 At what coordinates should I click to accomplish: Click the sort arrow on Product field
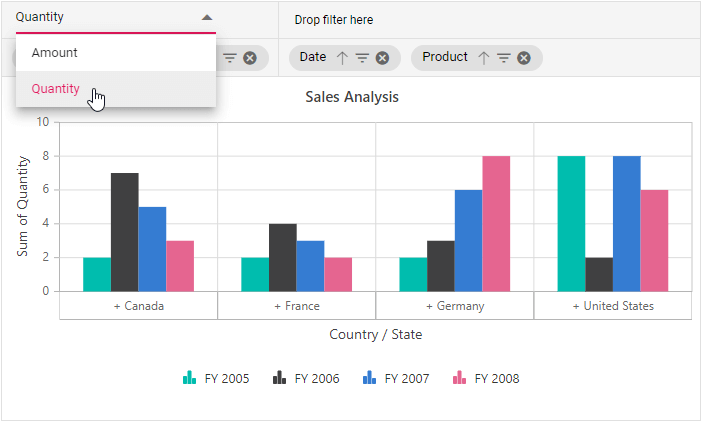(484, 58)
